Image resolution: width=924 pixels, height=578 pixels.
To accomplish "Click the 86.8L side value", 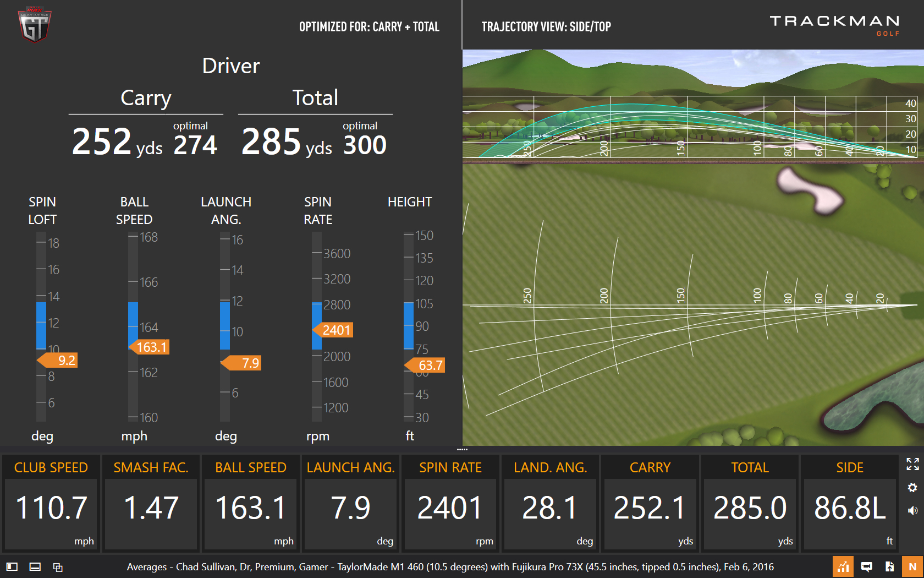I will [x=850, y=508].
